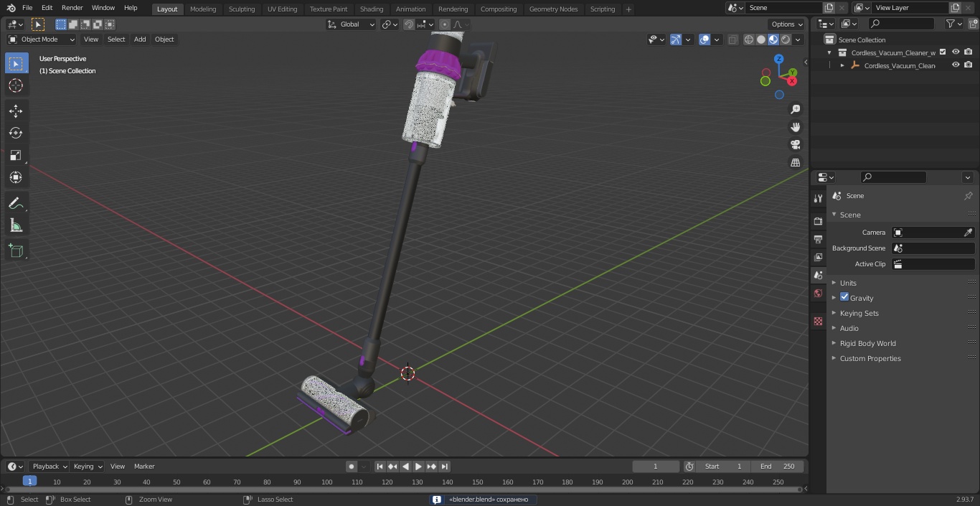Select the Add Cube tool

pyautogui.click(x=16, y=250)
